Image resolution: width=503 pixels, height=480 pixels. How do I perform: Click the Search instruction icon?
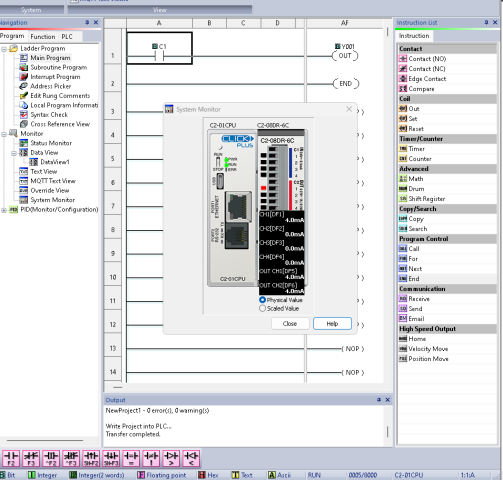(403, 229)
